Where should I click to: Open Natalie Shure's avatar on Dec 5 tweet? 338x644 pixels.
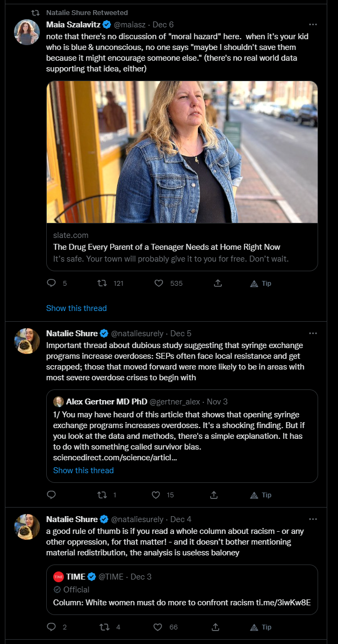(x=27, y=341)
